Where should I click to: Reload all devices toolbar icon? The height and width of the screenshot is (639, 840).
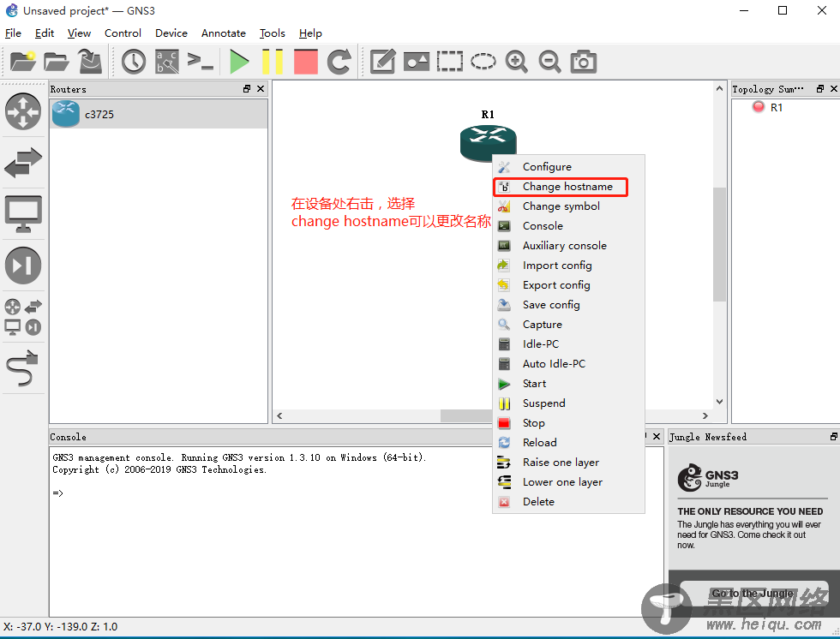coord(339,62)
